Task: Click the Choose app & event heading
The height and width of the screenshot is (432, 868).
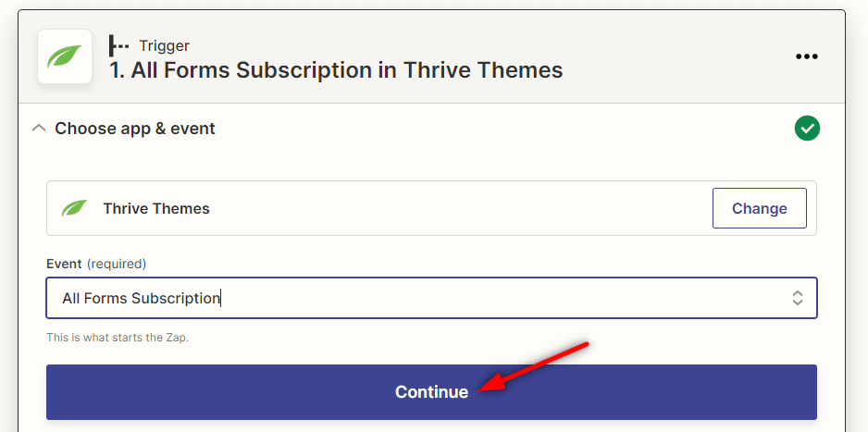Action: [135, 129]
